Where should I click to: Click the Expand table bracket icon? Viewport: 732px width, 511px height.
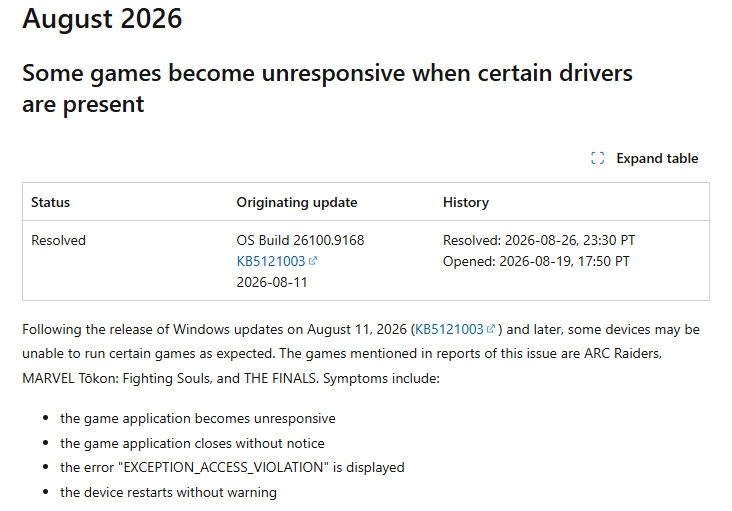pos(597,158)
